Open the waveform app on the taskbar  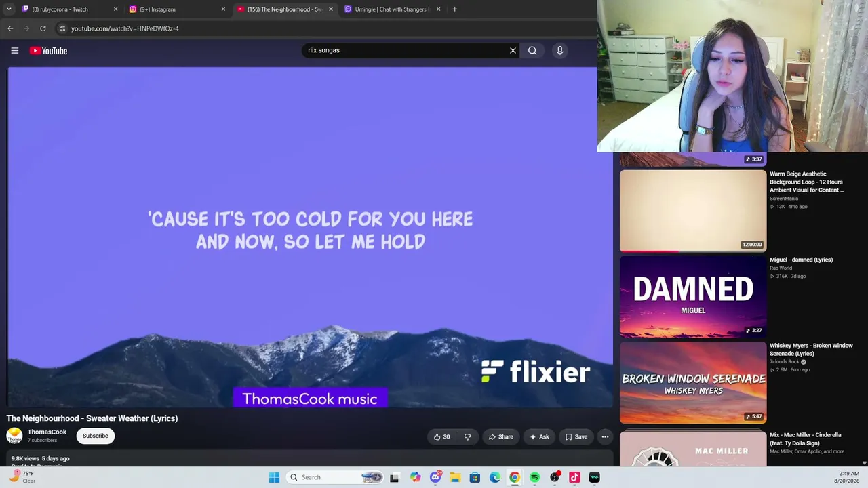(594, 477)
